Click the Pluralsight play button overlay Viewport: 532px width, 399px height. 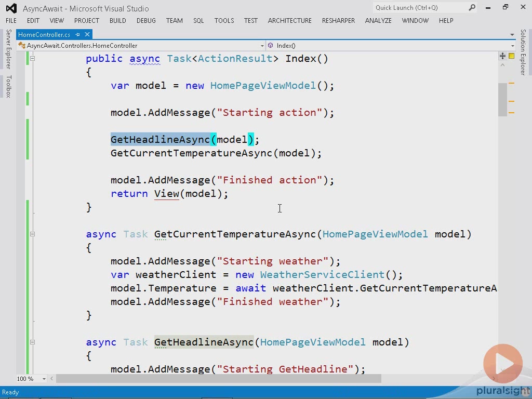click(503, 363)
